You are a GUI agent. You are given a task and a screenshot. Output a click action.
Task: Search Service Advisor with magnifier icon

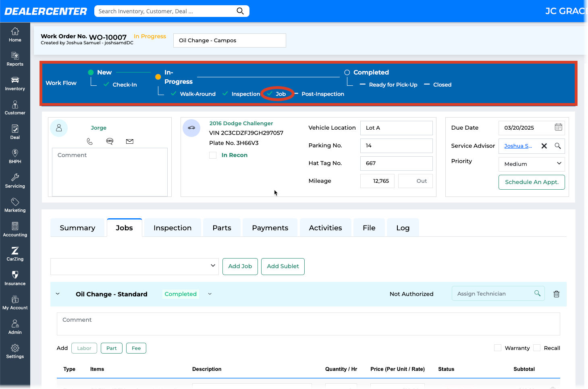click(x=558, y=146)
